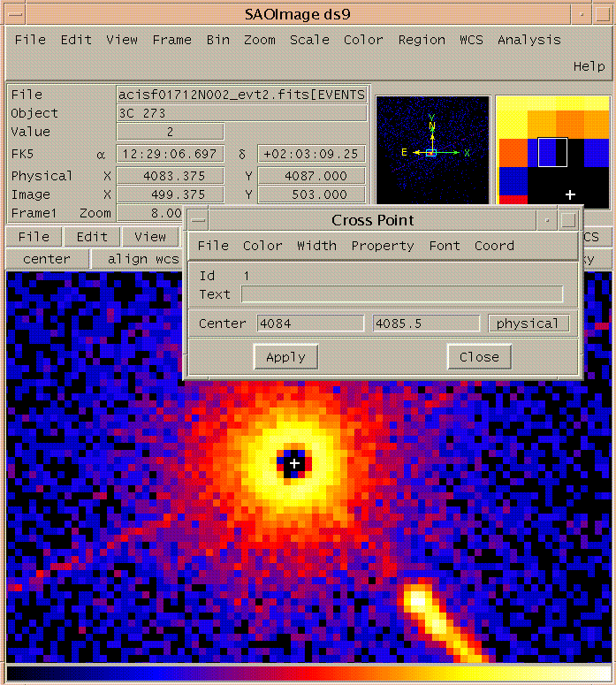Click the center button

tap(47, 259)
